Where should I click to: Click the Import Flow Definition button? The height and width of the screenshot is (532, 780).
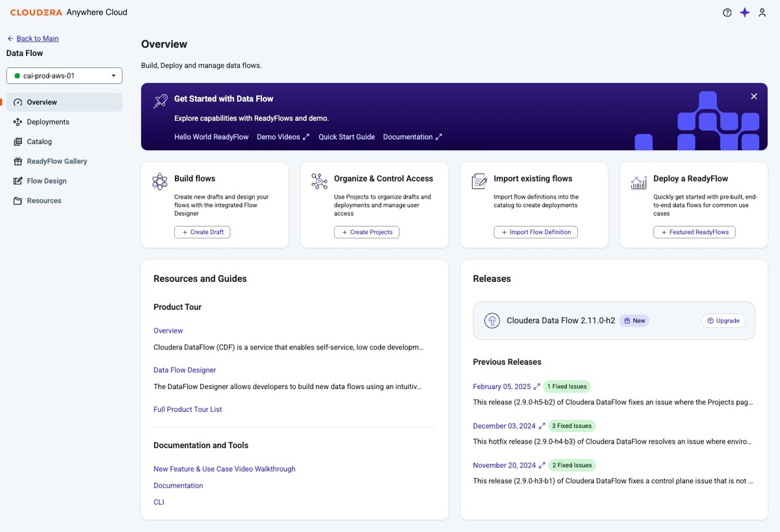click(x=536, y=232)
